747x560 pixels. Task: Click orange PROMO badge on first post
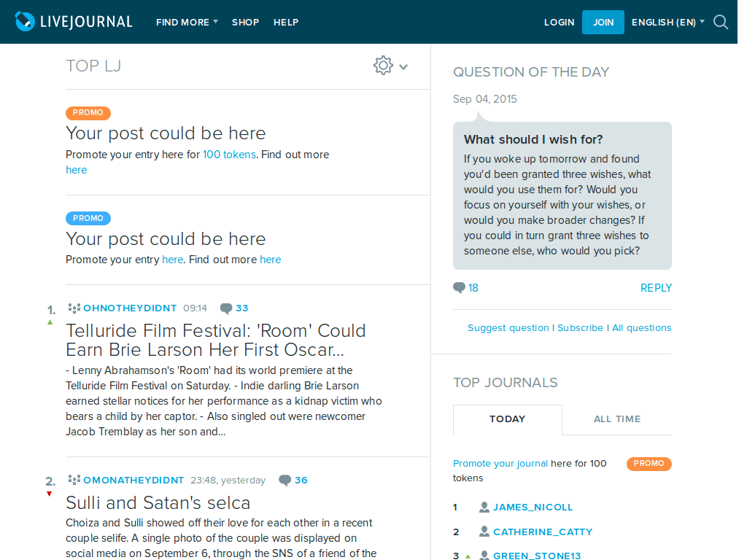(88, 113)
